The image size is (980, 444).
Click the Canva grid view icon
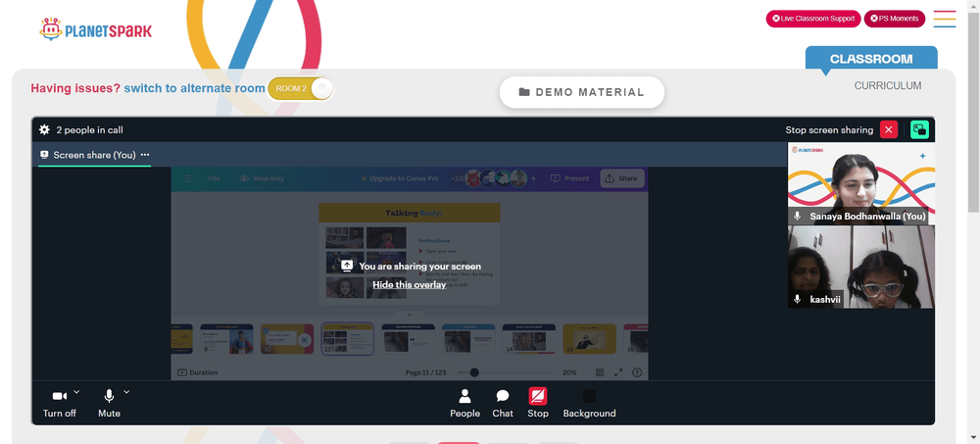pos(600,372)
